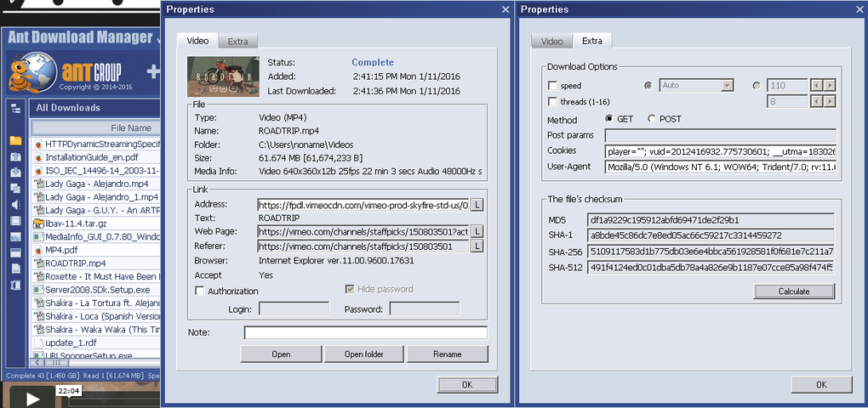Click the Calculate checksum button
The width and height of the screenshot is (868, 408).
click(x=794, y=292)
